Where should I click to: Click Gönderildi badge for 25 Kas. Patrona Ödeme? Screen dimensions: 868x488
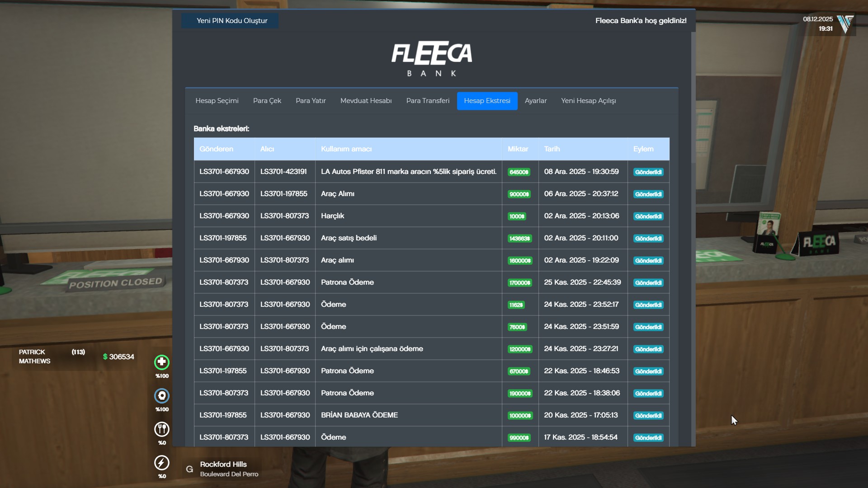click(648, 283)
